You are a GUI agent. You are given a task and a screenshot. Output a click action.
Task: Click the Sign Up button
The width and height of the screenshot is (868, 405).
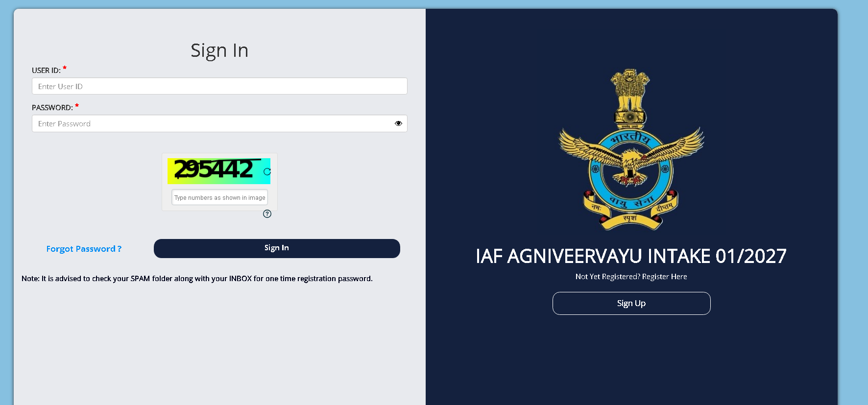point(631,303)
